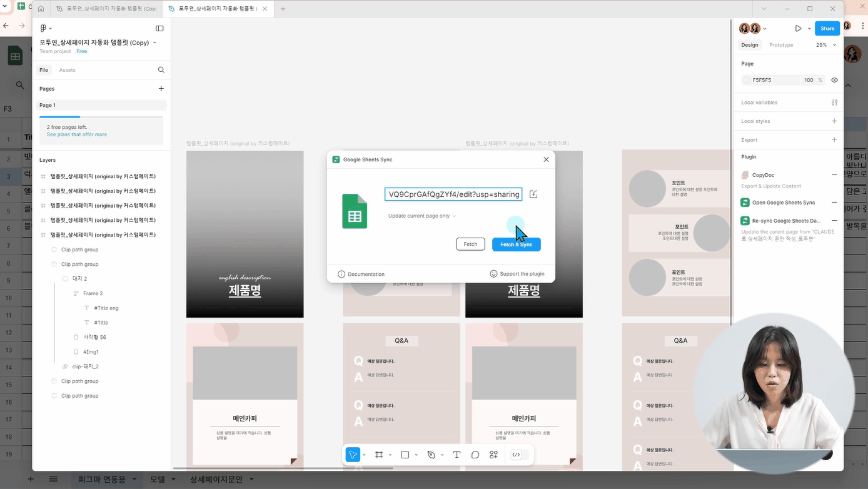Open Local variables settings icon

coord(834,103)
